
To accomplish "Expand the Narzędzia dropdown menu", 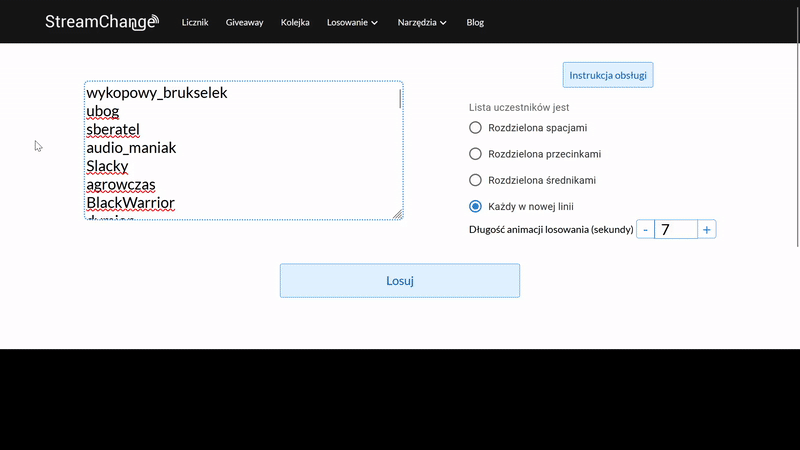I will point(422,22).
